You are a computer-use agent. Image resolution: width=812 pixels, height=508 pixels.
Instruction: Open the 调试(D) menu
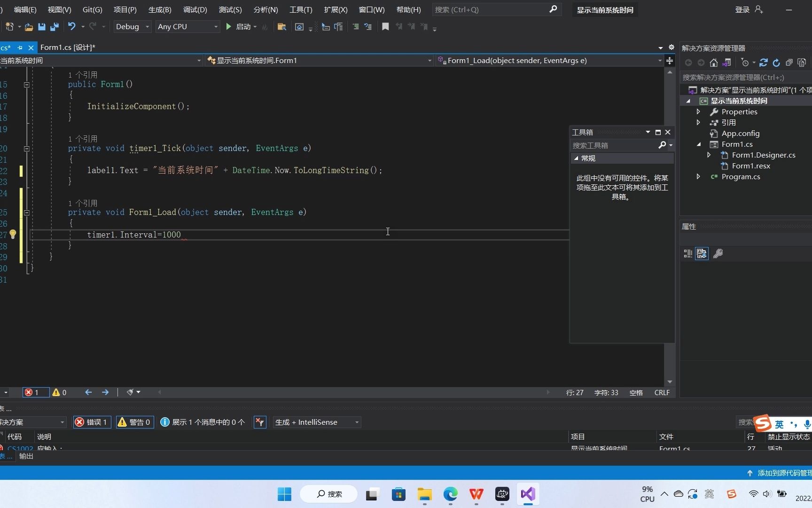tap(195, 9)
